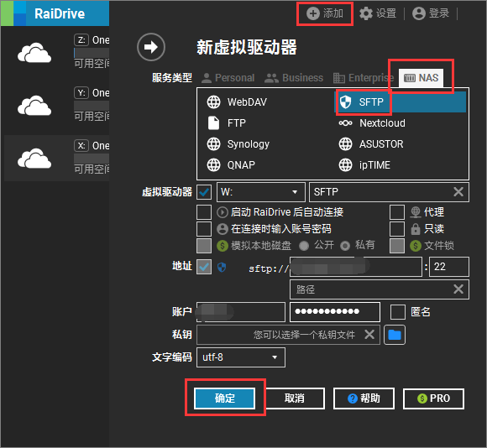Click the 取消 cancel button
This screenshot has height=448, width=487.
(x=295, y=398)
